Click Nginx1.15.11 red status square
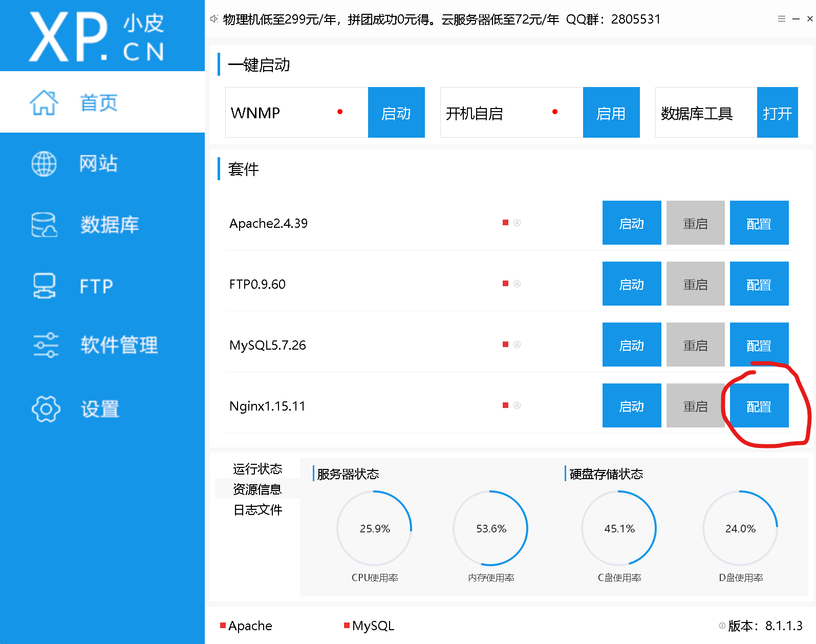 click(x=505, y=405)
